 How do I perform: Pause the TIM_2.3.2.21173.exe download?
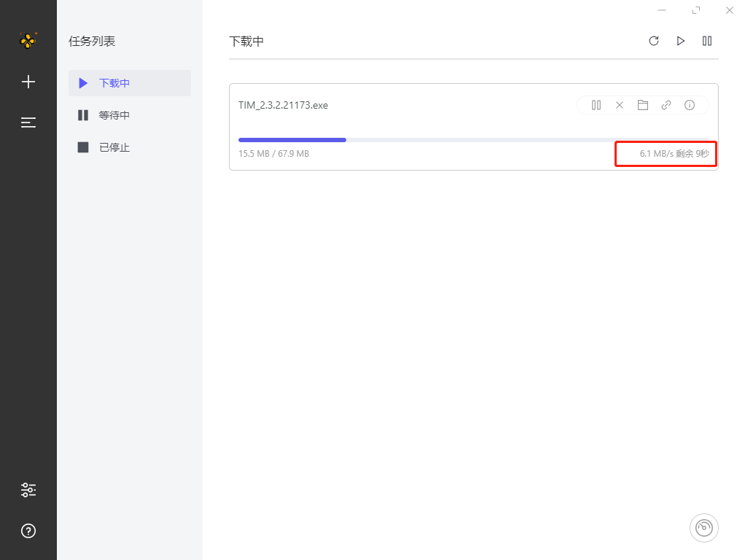596,105
